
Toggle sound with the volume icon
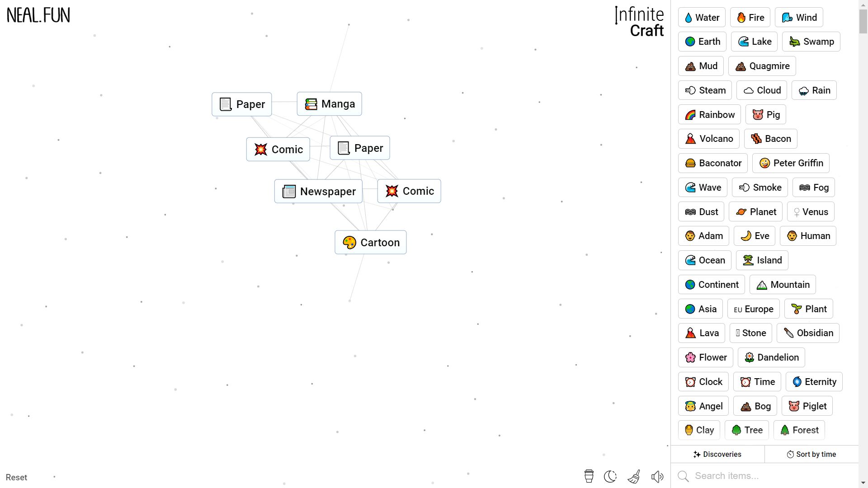tap(657, 477)
